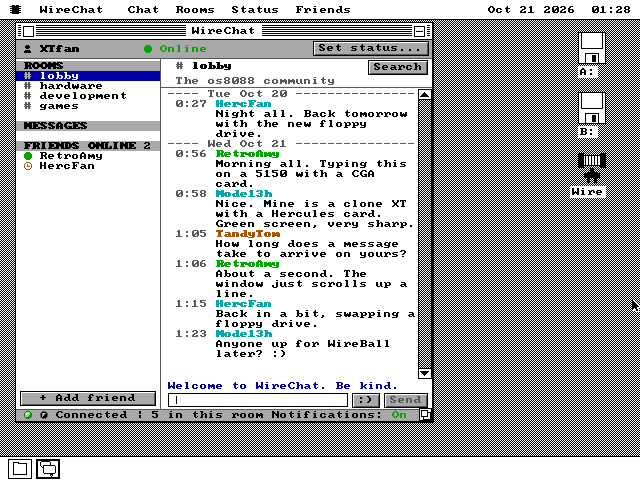Viewport: 640px width, 480px height.
Task: Click the Send button
Action: click(406, 400)
